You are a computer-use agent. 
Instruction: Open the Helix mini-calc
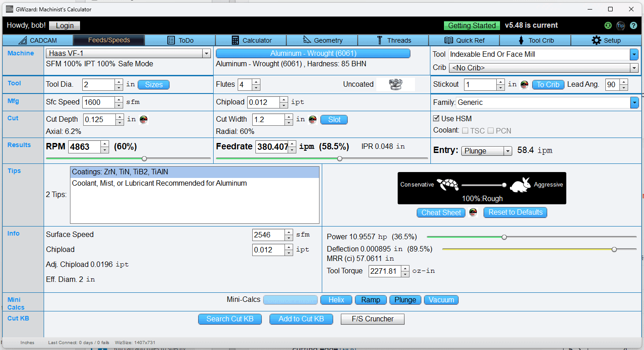[x=336, y=300]
